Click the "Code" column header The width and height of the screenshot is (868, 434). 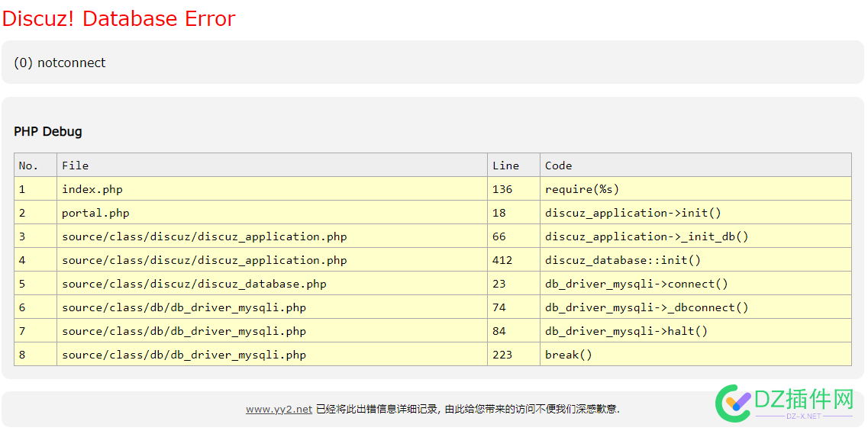695,166
